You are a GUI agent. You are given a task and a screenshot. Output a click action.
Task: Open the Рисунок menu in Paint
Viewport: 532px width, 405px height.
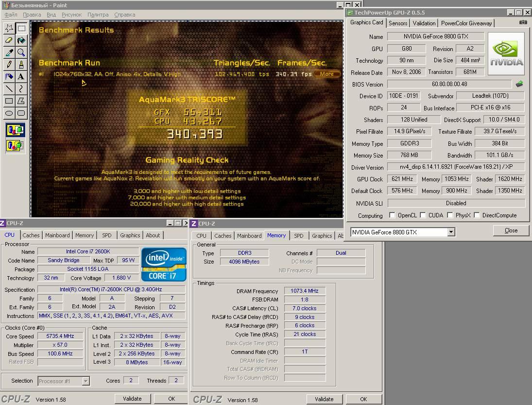[71, 15]
